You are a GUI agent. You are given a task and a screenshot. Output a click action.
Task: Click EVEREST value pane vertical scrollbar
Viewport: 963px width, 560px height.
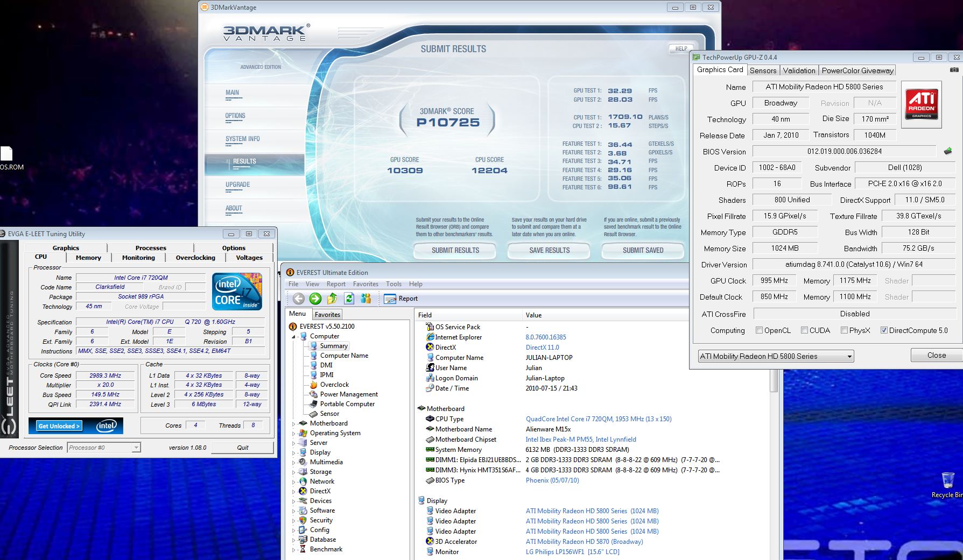tap(774, 381)
